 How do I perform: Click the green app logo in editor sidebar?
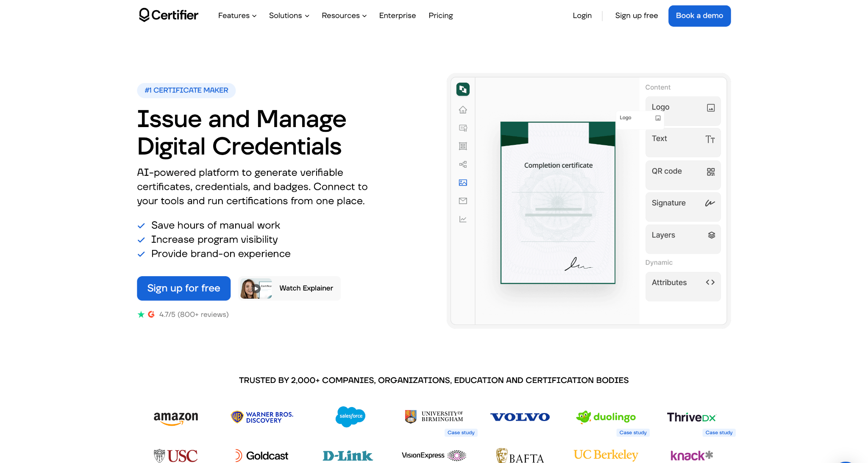click(463, 89)
